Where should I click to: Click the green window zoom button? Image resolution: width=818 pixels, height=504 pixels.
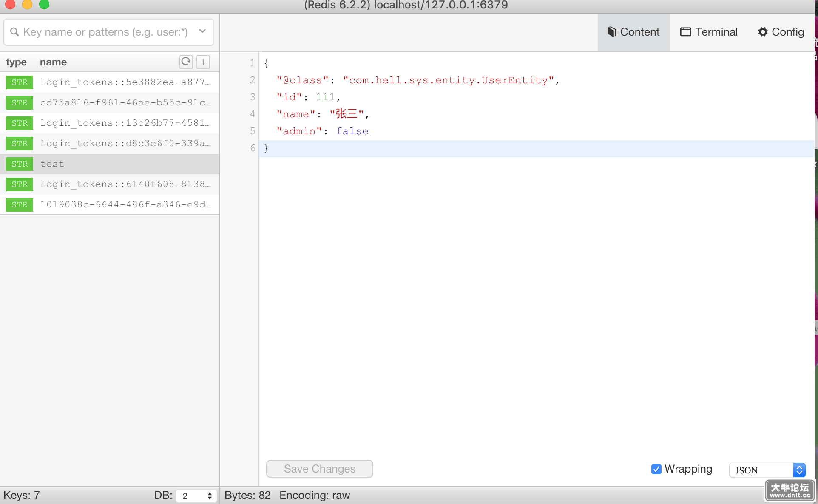point(44,4)
